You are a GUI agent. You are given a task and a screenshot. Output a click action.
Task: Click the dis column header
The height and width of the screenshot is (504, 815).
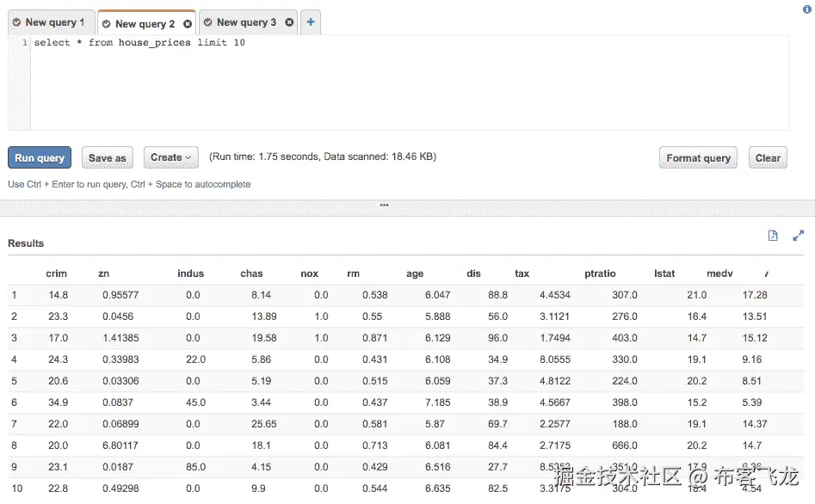pyautogui.click(x=473, y=274)
